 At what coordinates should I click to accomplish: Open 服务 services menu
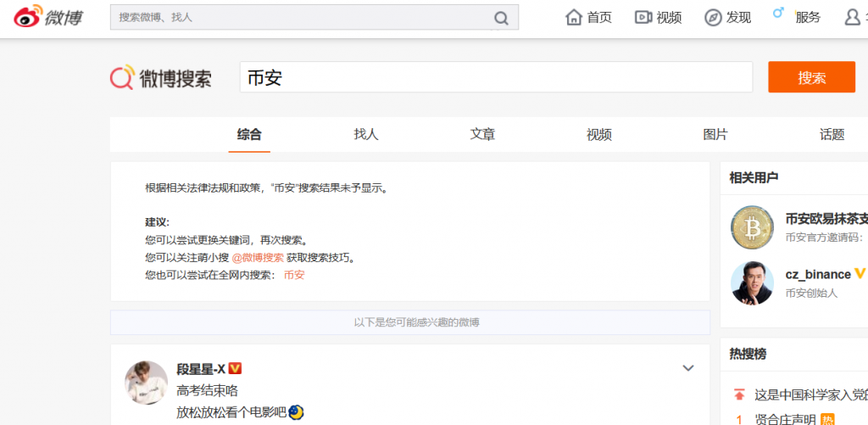808,18
